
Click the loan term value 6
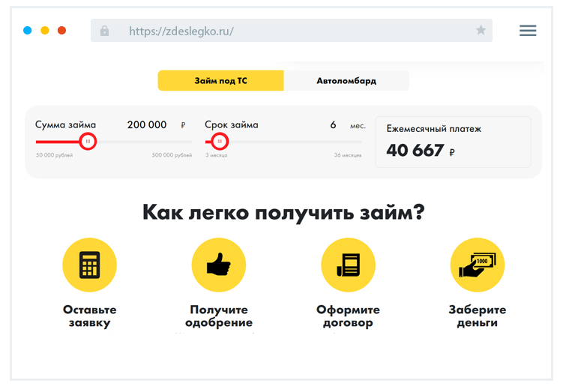point(333,125)
